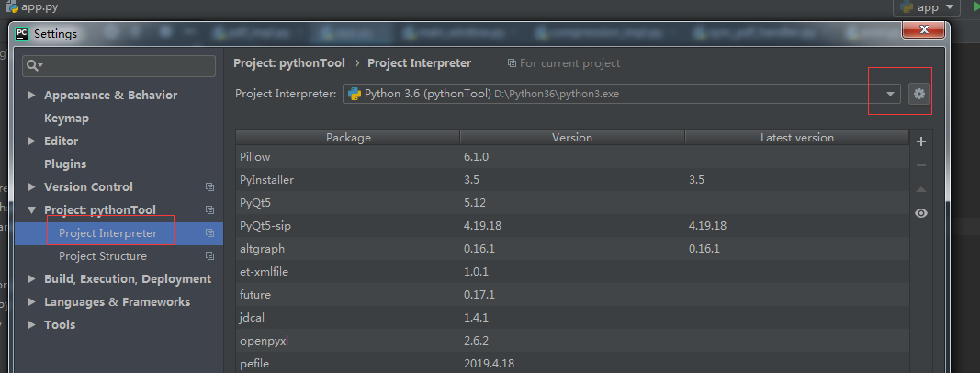The width and height of the screenshot is (980, 373).
Task: Click Project: pythonTool breadcrumb
Action: (x=288, y=63)
